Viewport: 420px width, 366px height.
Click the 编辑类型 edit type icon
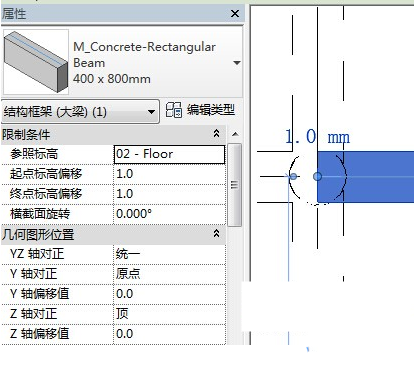(x=174, y=110)
